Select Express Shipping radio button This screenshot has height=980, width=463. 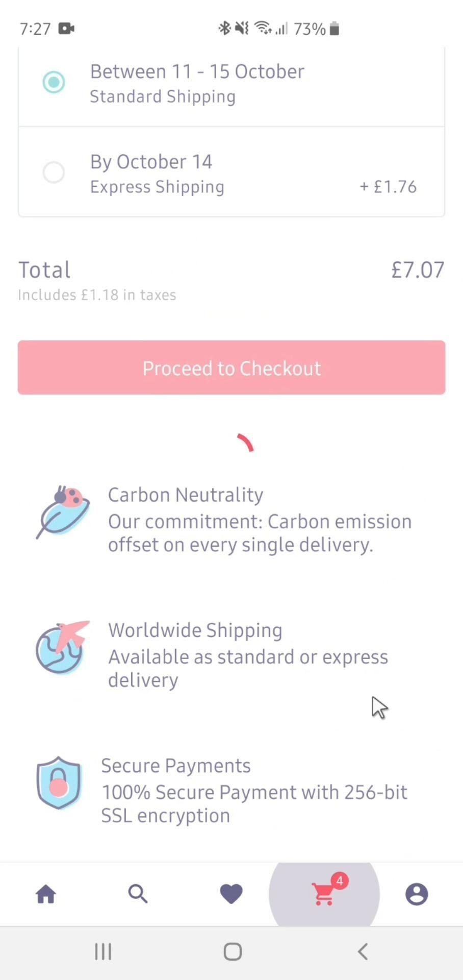[54, 173]
